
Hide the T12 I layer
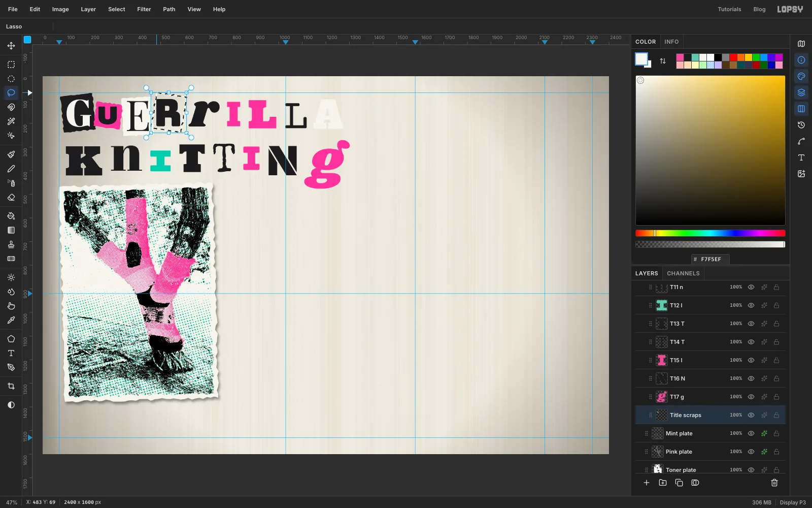(751, 305)
